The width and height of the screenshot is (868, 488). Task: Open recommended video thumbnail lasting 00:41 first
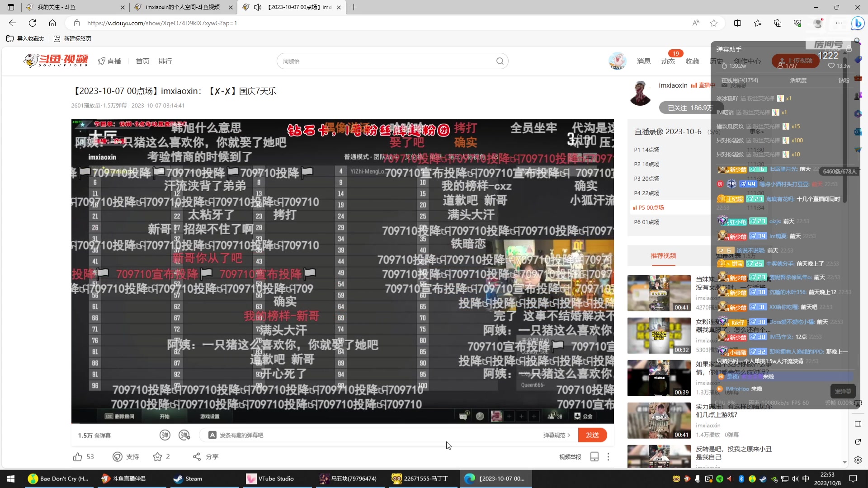659,293
